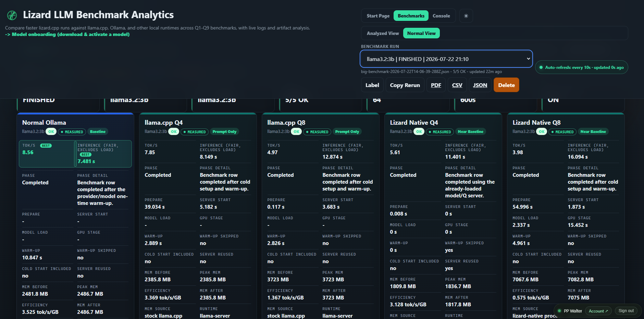Click the 1836.7 MB peak mem value
Screen dimensions: 644x319
pyautogui.click(x=458, y=286)
